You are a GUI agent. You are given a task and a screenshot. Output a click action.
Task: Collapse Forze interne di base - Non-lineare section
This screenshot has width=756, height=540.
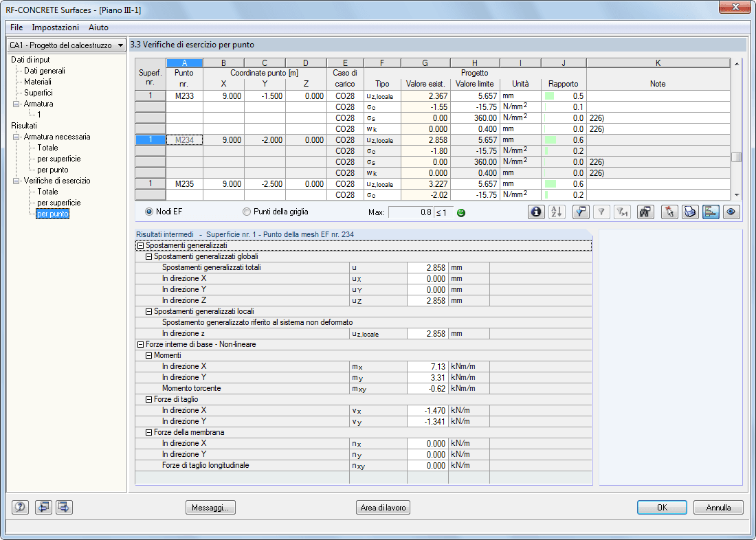coord(140,345)
